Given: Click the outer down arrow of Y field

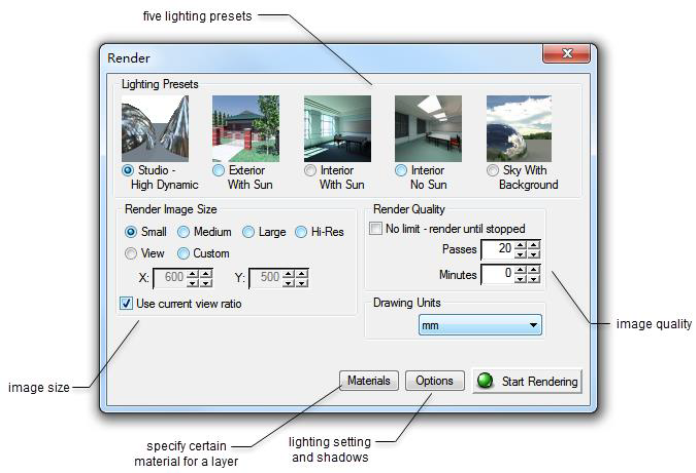Looking at the screenshot, I should point(301,283).
